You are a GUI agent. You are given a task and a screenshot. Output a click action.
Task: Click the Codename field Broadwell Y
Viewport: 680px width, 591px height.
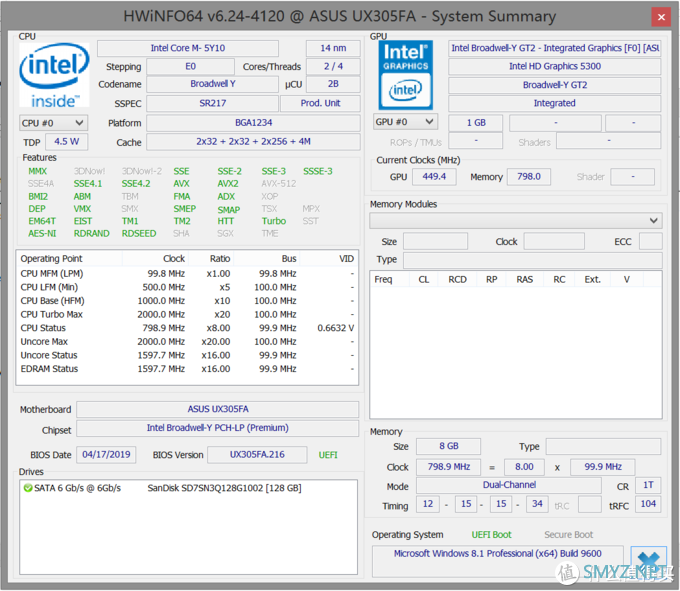tap(212, 84)
